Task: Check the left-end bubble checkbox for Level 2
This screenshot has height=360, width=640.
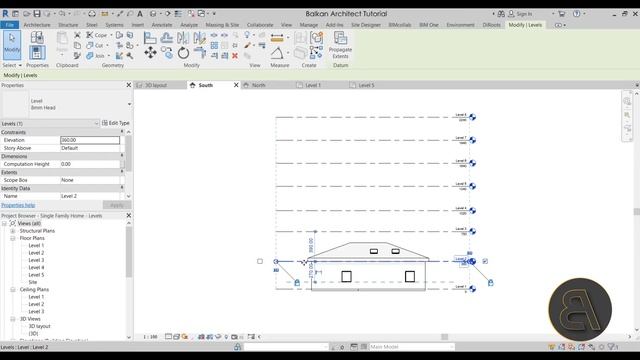Action: 260,261
